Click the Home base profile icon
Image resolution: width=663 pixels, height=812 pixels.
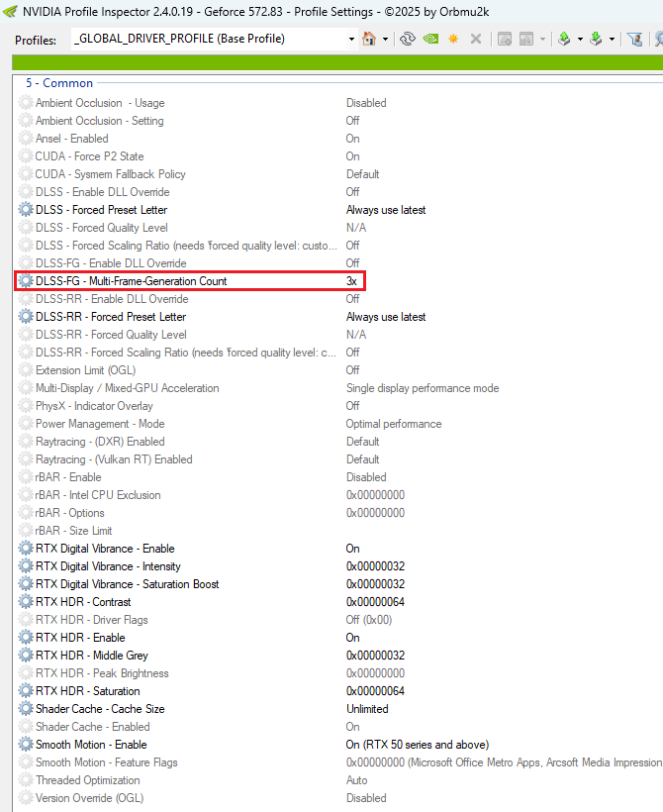tap(369, 39)
